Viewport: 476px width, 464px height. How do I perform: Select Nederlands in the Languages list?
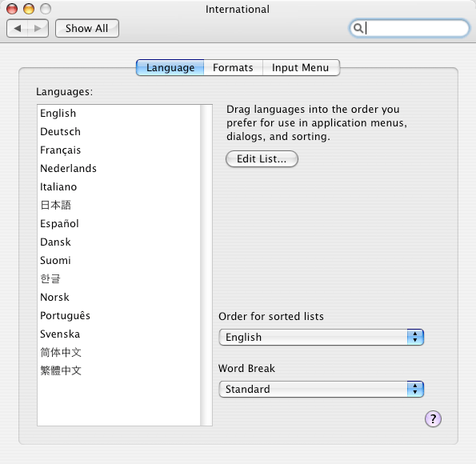[x=118, y=169]
